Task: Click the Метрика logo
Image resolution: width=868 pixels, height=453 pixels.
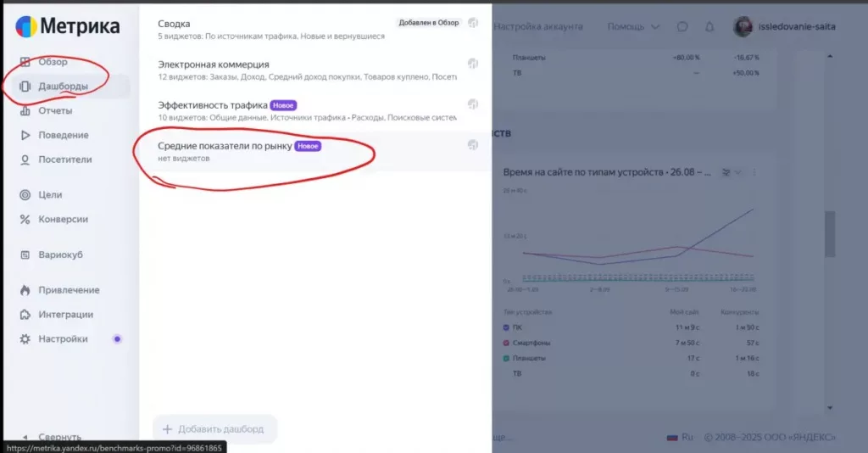Action: pyautogui.click(x=68, y=26)
